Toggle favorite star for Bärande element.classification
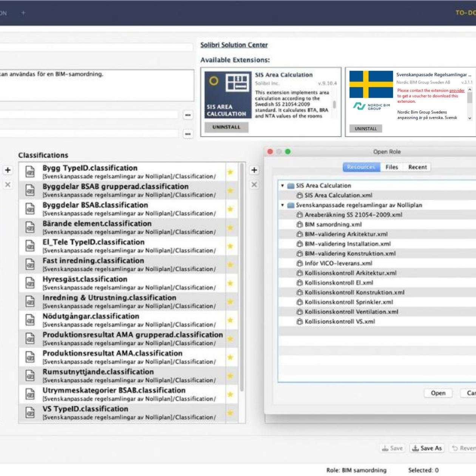This screenshot has height=476, width=476. coord(230,227)
